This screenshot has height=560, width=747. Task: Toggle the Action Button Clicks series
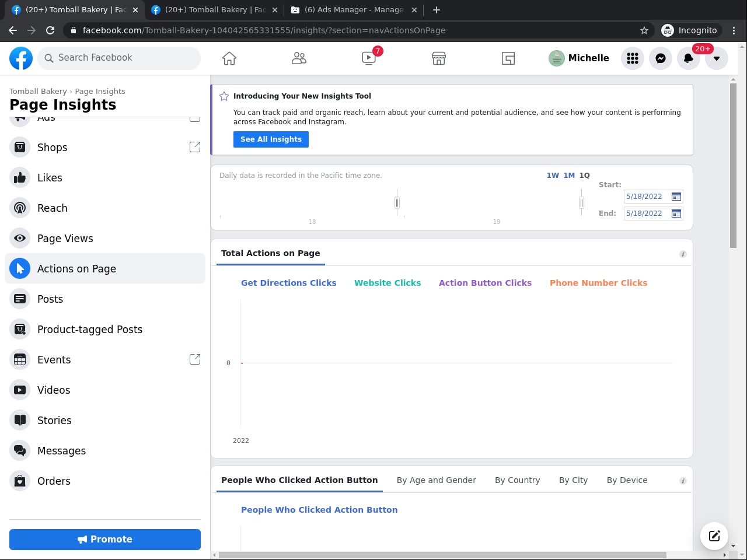tap(485, 283)
